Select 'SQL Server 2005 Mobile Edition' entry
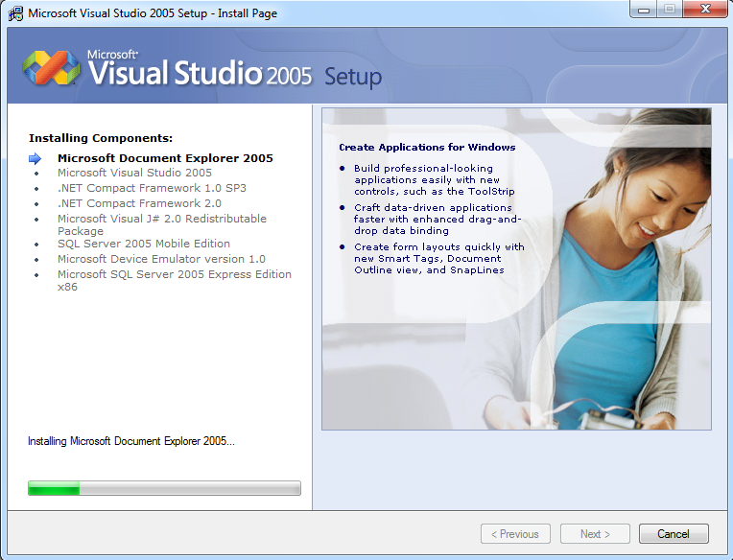The width and height of the screenshot is (733, 560). (x=144, y=244)
